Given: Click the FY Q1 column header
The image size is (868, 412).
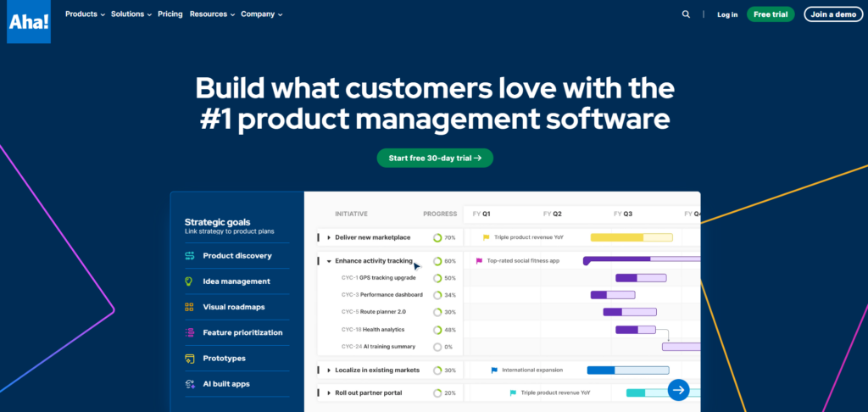Looking at the screenshot, I should (481, 214).
